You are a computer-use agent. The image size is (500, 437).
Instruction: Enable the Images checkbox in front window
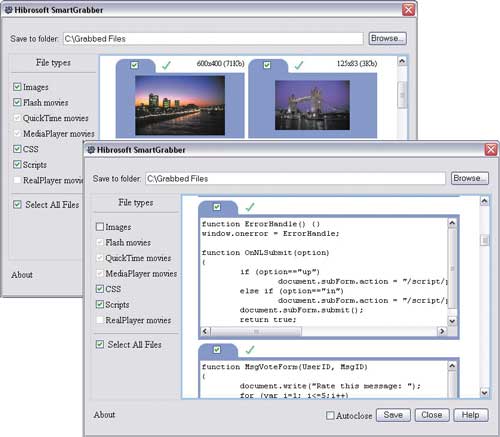point(100,227)
